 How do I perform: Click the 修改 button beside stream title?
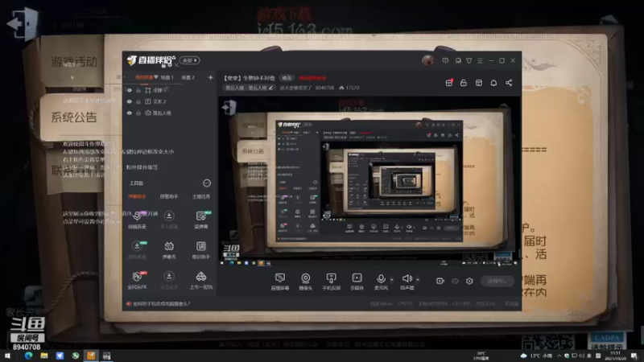pos(287,78)
